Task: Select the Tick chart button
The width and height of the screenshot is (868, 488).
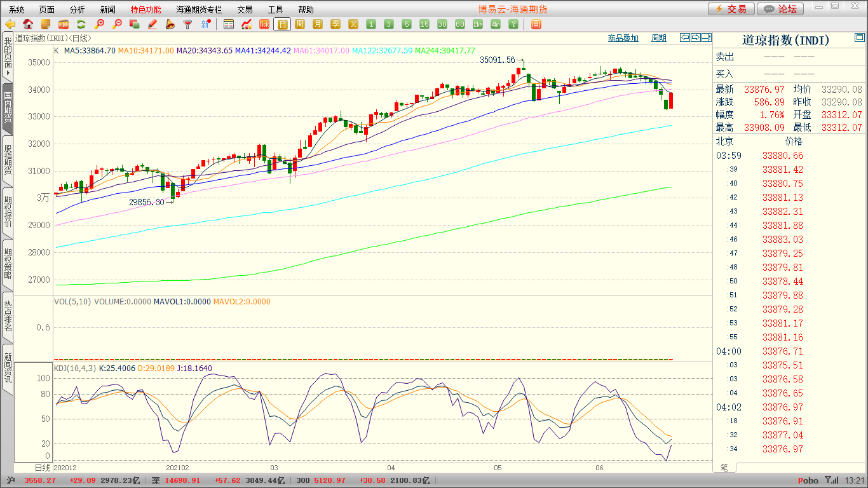Action: coord(264,24)
